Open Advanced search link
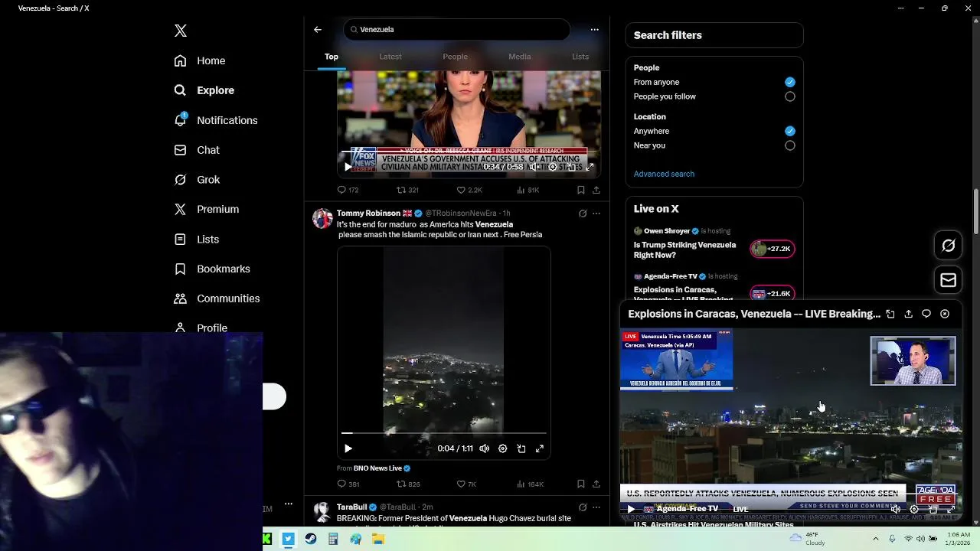Viewport: 980px width, 551px height. pyautogui.click(x=664, y=174)
